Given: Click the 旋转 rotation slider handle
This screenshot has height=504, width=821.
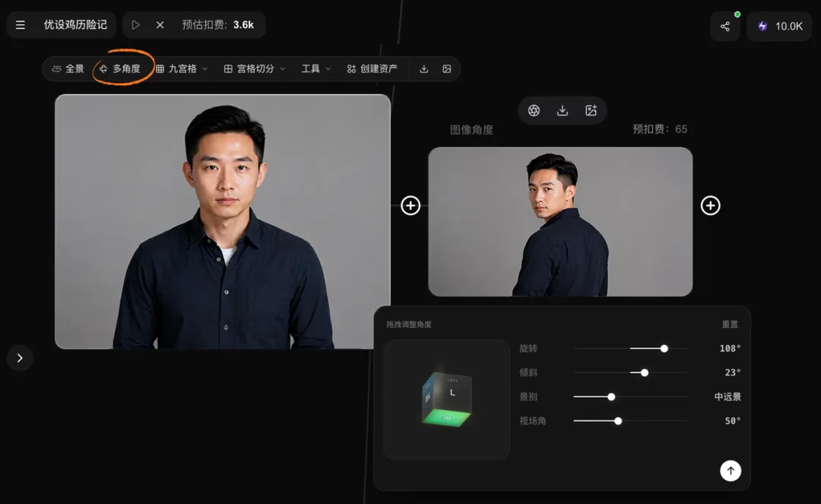Looking at the screenshot, I should [x=664, y=349].
